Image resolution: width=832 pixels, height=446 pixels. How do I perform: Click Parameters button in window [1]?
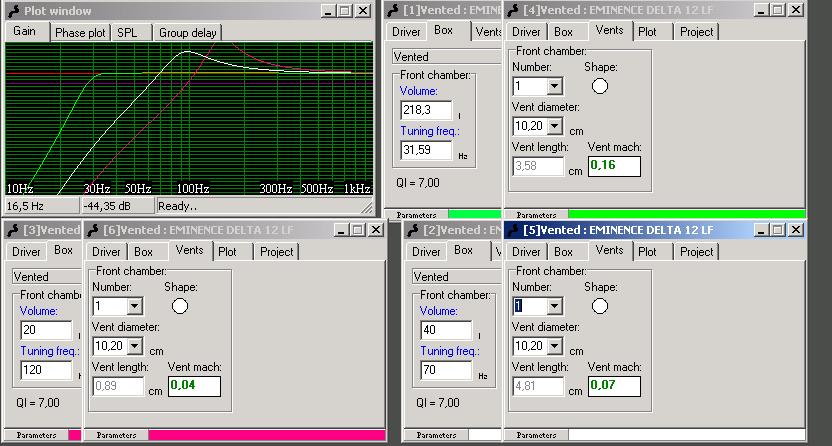[417, 215]
